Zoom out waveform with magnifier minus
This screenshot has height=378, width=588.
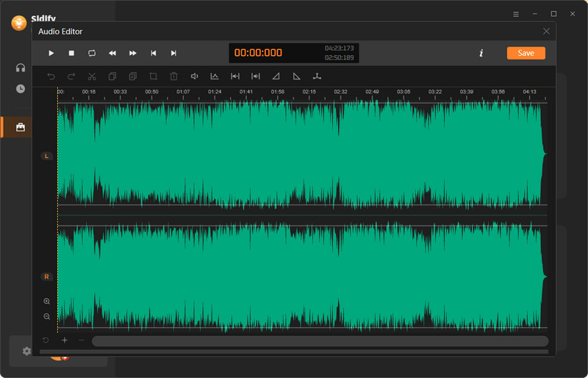(47, 317)
